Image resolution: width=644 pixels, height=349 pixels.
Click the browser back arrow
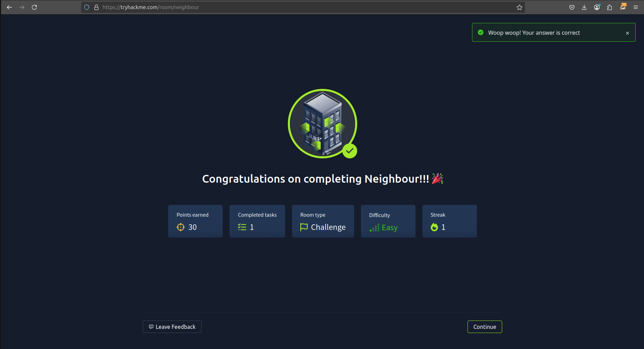9,7
